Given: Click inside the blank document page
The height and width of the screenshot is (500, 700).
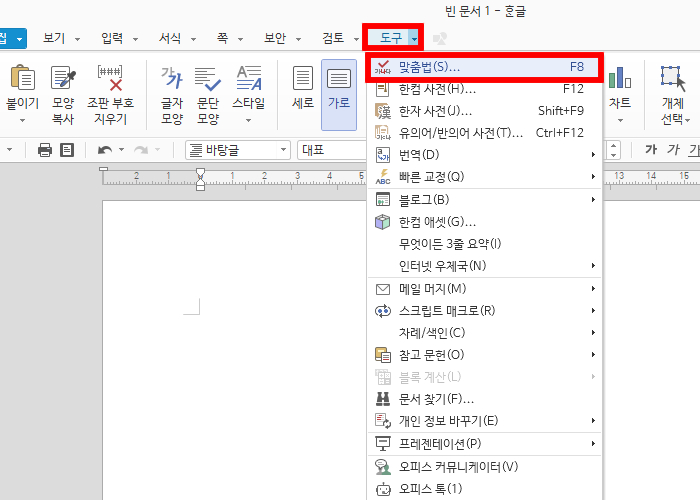Looking at the screenshot, I should click(x=234, y=350).
